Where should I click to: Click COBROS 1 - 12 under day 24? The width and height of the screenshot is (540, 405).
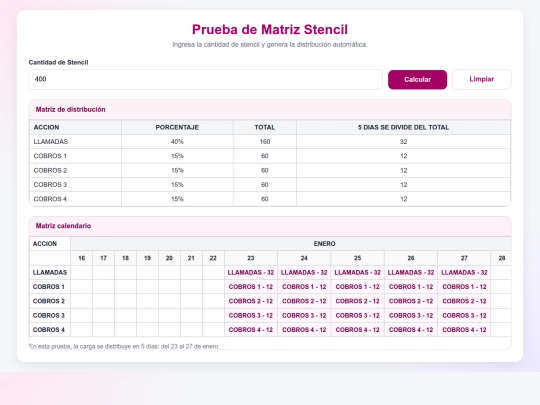click(304, 287)
